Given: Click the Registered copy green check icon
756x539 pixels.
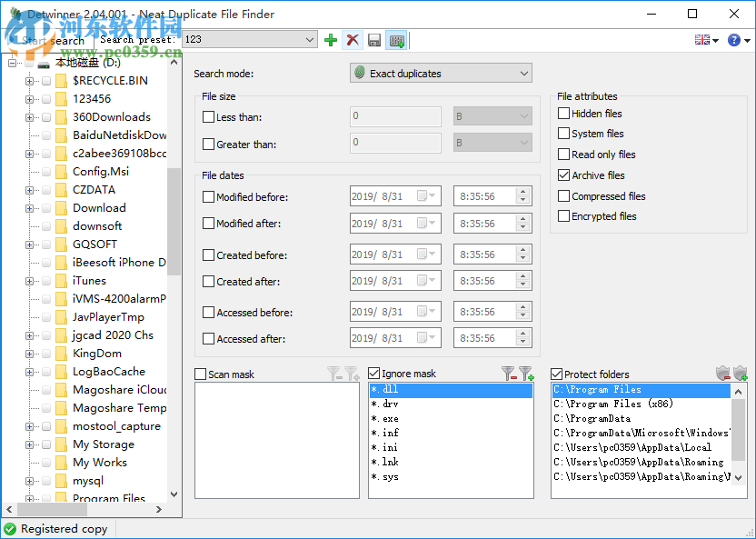Looking at the screenshot, I should click(x=10, y=529).
